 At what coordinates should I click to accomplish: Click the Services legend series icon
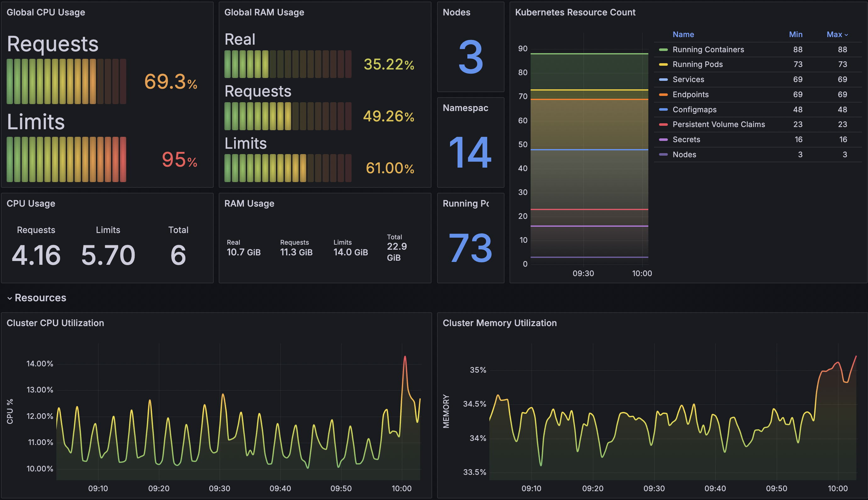663,80
